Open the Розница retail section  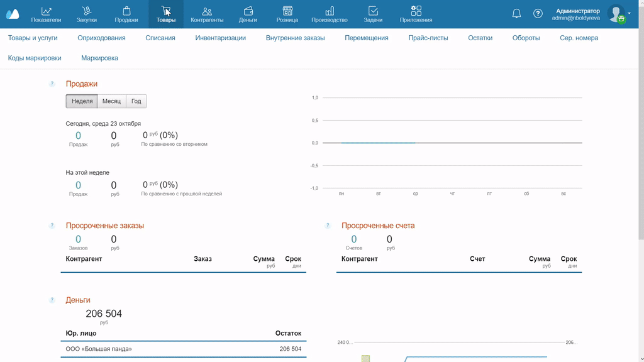point(287,14)
